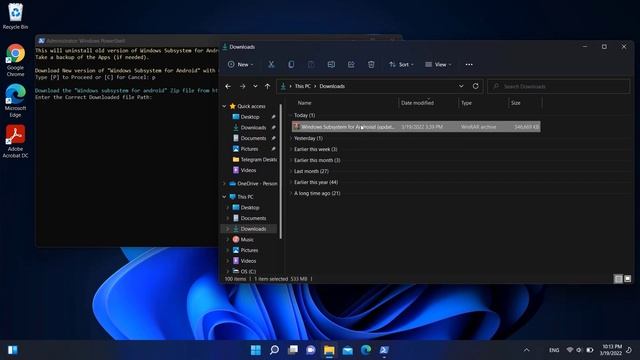
Task: Switch to details view icon in status bar
Action: point(618,279)
